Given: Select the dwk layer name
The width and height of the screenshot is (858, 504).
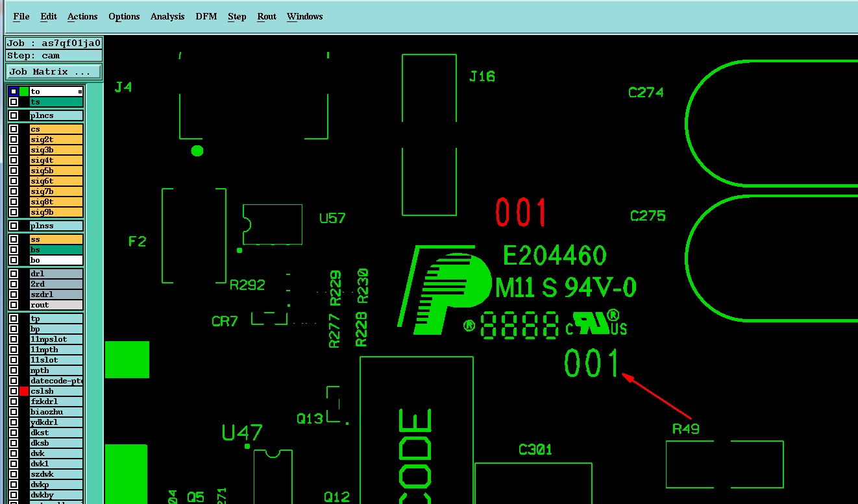Looking at the screenshot, I should point(56,453).
